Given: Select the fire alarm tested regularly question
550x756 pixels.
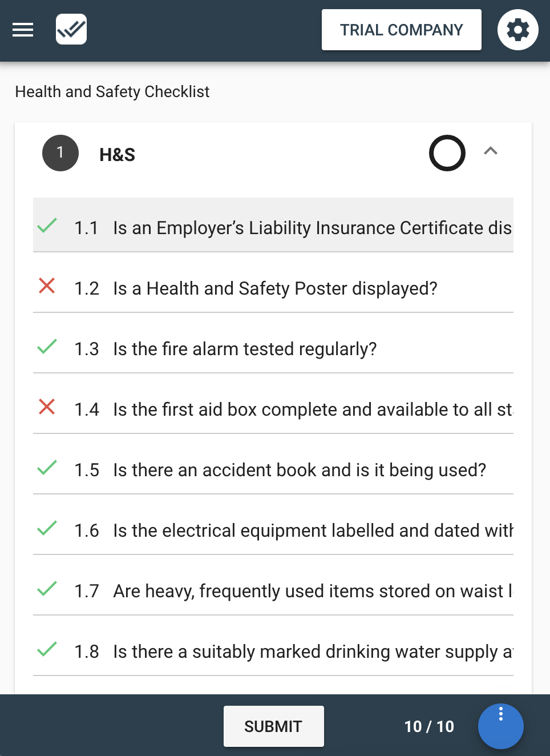Looking at the screenshot, I should [x=245, y=349].
